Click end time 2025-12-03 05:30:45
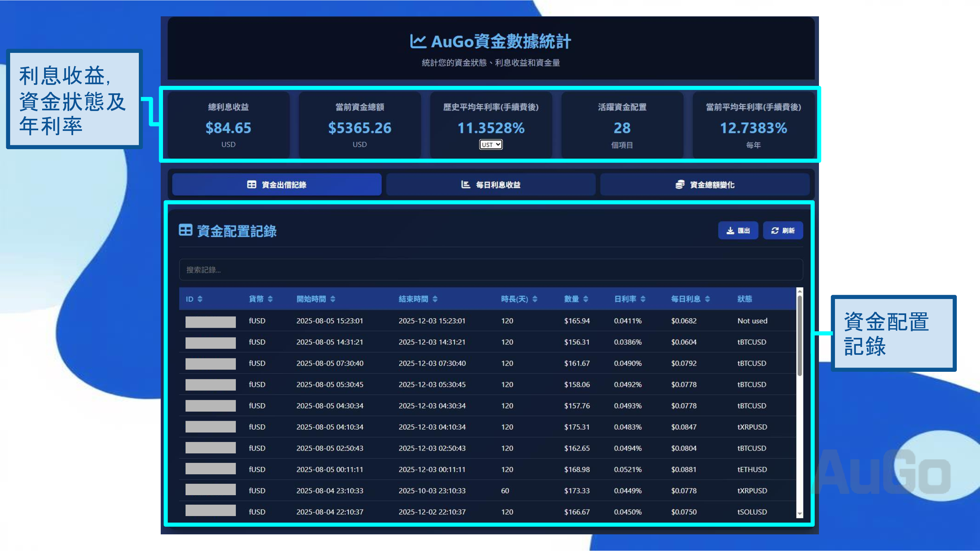This screenshot has width=980, height=551. pos(432,385)
